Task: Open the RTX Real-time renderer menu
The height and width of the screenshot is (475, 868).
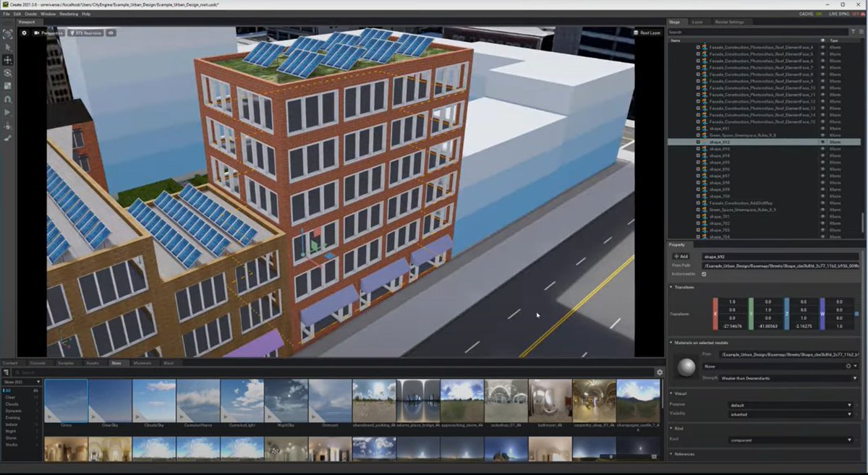Action: tap(85, 33)
